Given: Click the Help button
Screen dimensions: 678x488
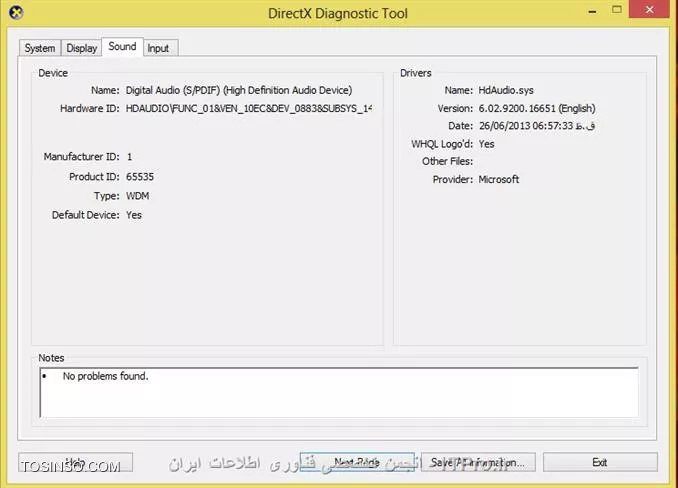Looking at the screenshot, I should coord(76,462).
